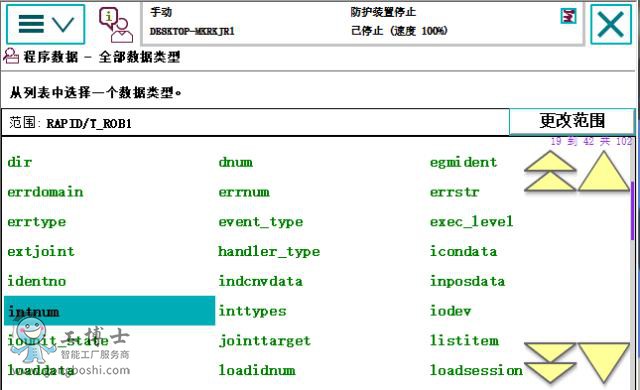Click the single down triangle arrow
Screen dimensions: 640x390
pyautogui.click(x=604, y=362)
